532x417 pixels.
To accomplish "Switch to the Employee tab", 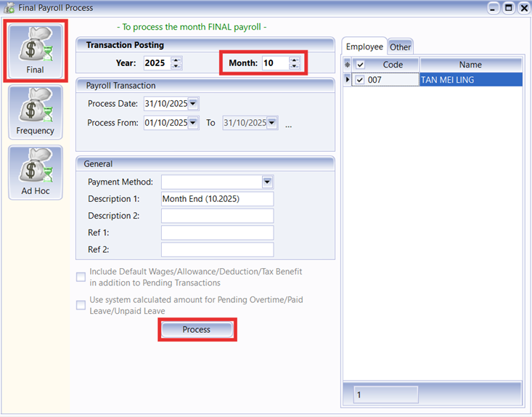I will pyautogui.click(x=364, y=46).
